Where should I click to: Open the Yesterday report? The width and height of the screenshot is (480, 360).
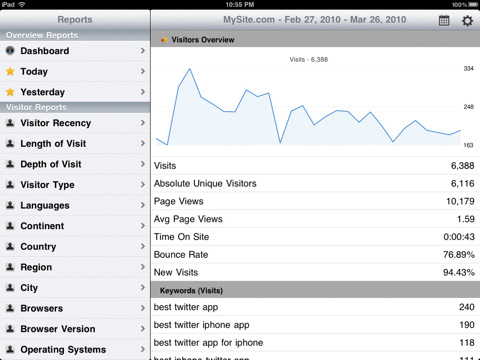75,92
